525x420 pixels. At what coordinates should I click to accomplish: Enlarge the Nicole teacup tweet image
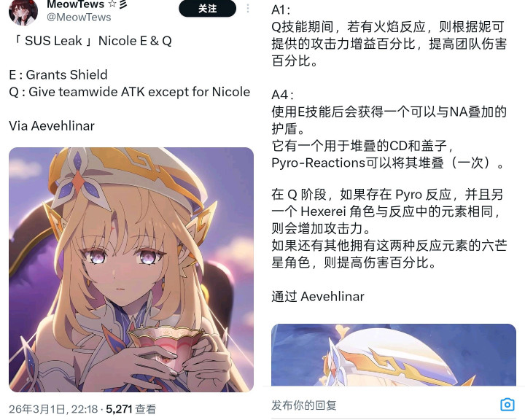[131, 270]
